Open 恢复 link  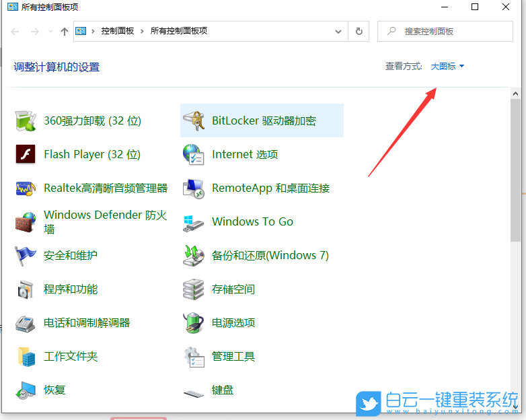click(x=54, y=390)
